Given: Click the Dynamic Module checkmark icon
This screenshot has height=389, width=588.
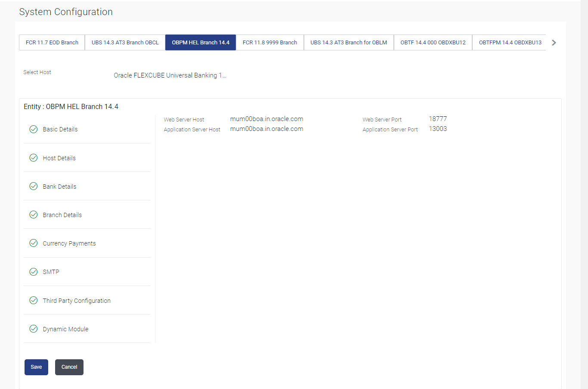Looking at the screenshot, I should click(33, 329).
